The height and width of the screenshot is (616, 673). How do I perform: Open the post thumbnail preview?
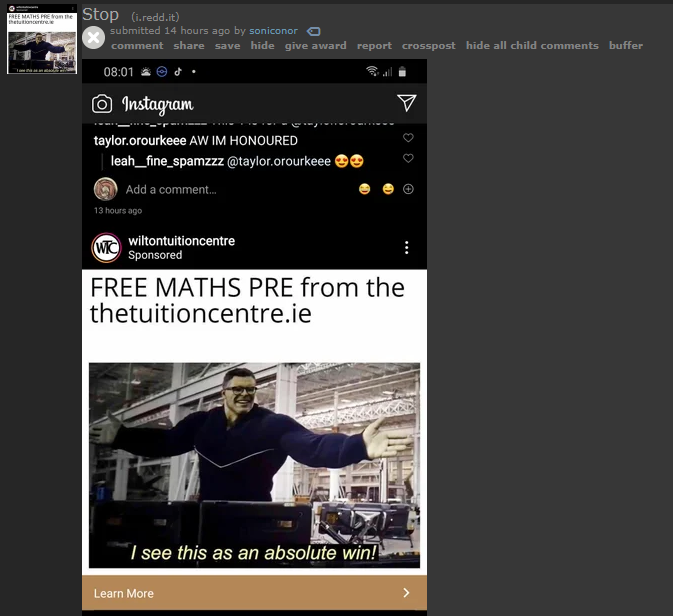coord(42,39)
